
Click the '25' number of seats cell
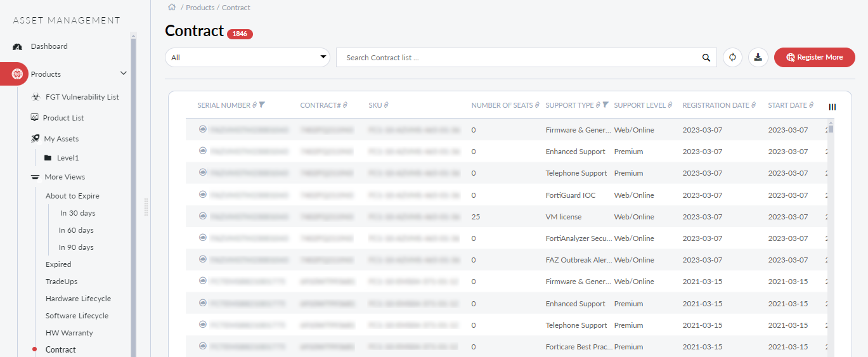point(476,217)
